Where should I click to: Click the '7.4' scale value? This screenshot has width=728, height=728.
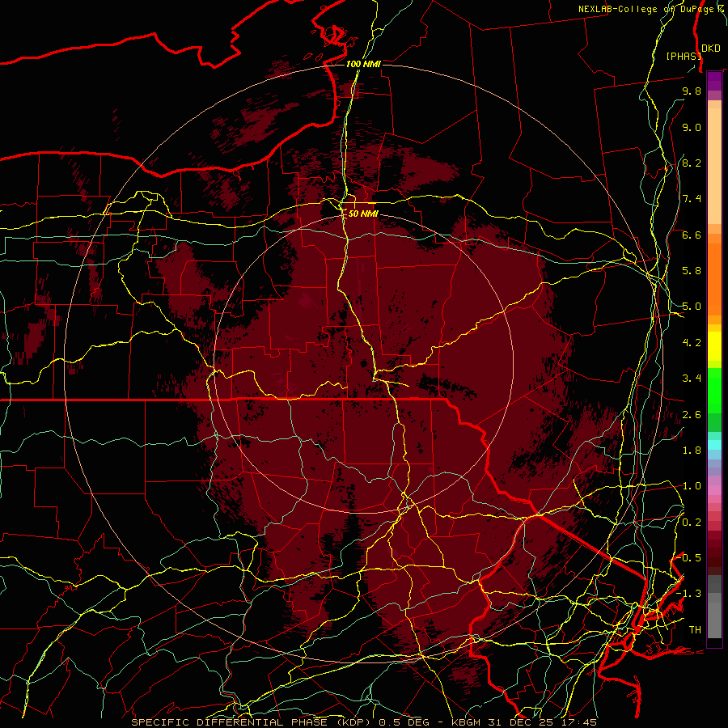(x=692, y=199)
